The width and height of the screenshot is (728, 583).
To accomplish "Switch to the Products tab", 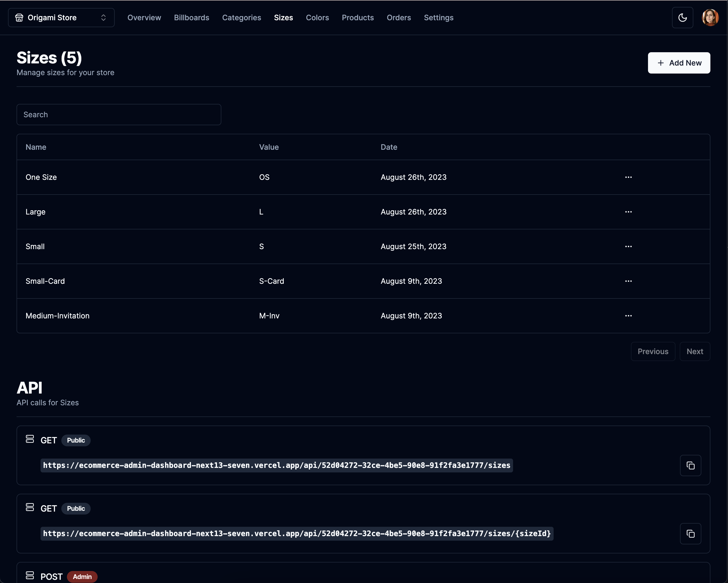I will (358, 18).
